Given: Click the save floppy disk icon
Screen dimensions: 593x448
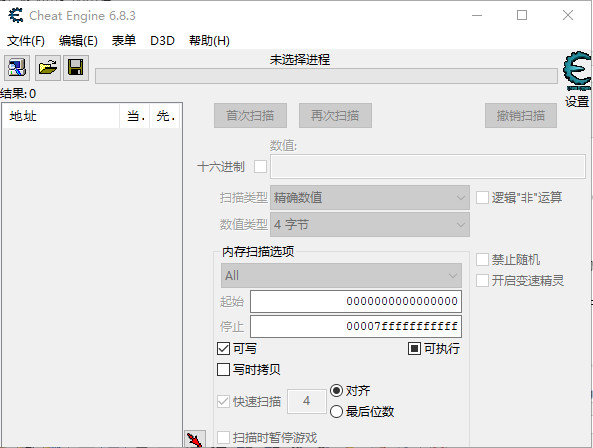Looking at the screenshot, I should 76,68.
